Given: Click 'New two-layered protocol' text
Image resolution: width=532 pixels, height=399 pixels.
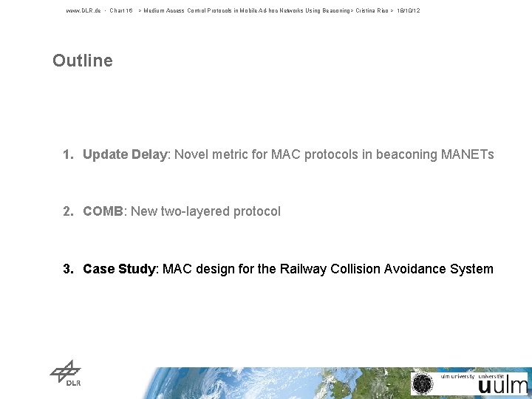Looking at the screenshot, I should click(x=205, y=211).
